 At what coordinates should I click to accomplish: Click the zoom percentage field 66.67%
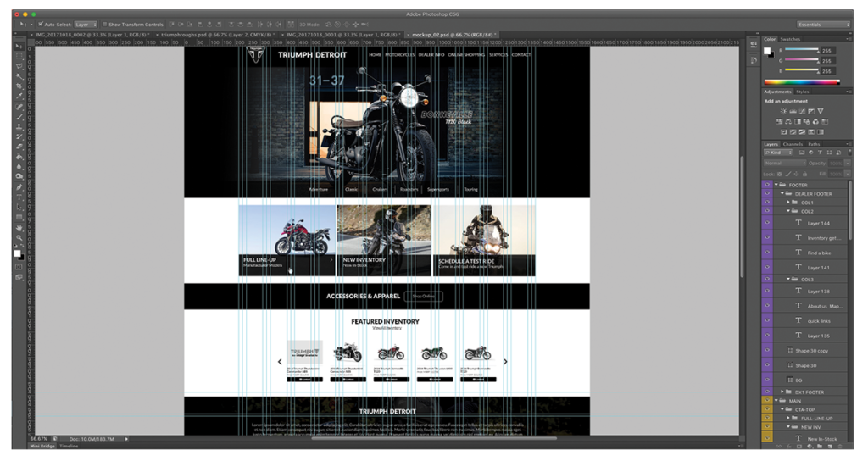(39, 439)
